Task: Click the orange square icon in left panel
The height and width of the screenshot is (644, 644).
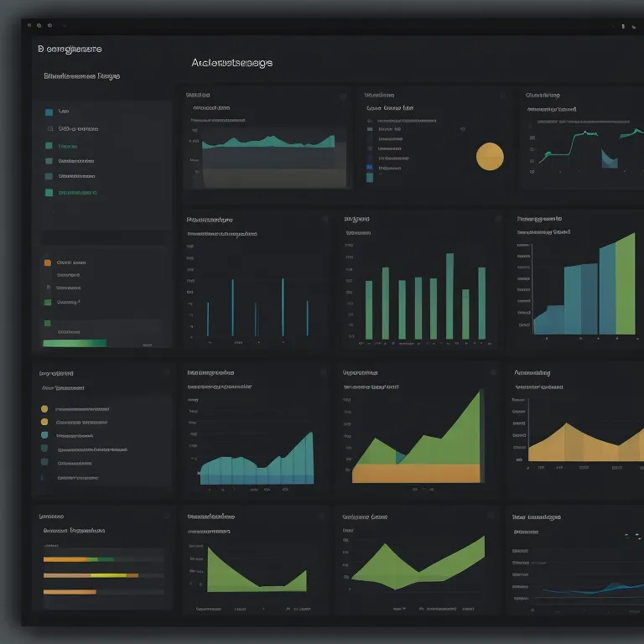Action: pyautogui.click(x=48, y=262)
